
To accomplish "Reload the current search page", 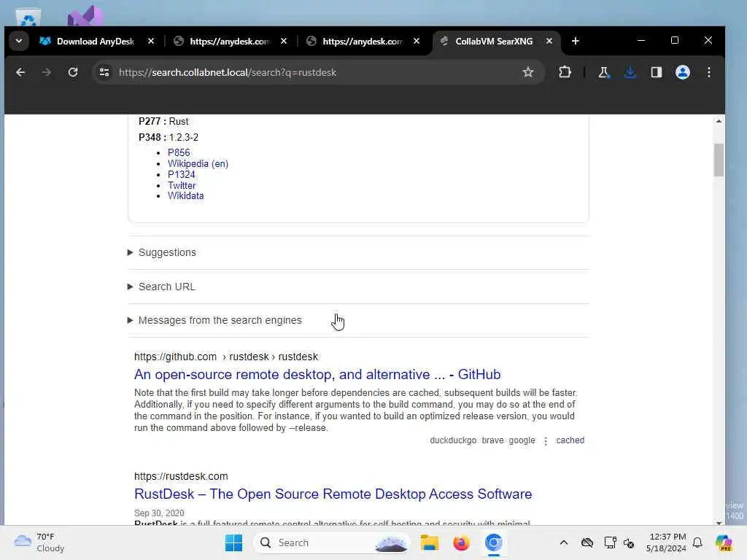I will (73, 72).
